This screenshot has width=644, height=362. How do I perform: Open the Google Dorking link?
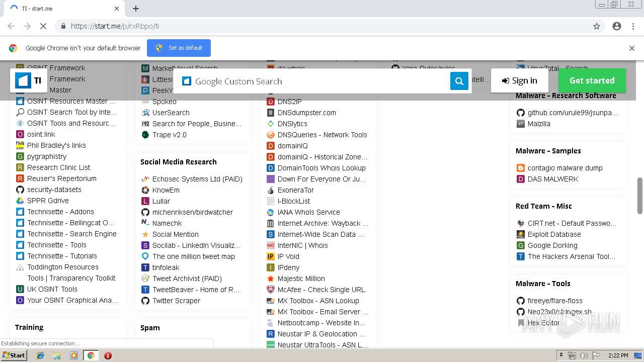(552, 245)
